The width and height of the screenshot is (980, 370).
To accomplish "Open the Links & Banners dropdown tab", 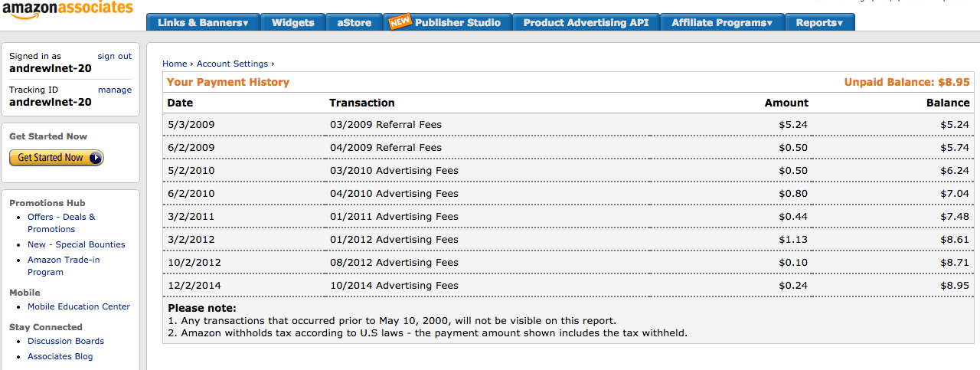I will 203,23.
